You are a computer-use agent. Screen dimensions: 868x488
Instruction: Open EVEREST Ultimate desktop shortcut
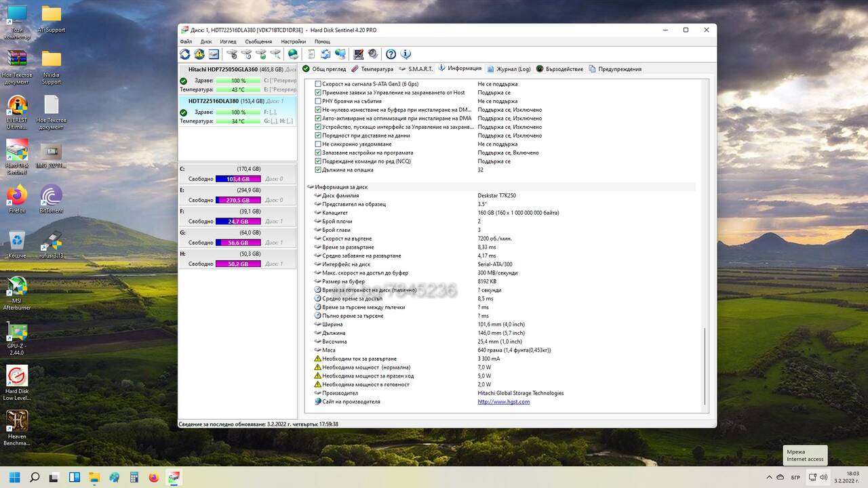point(17,113)
